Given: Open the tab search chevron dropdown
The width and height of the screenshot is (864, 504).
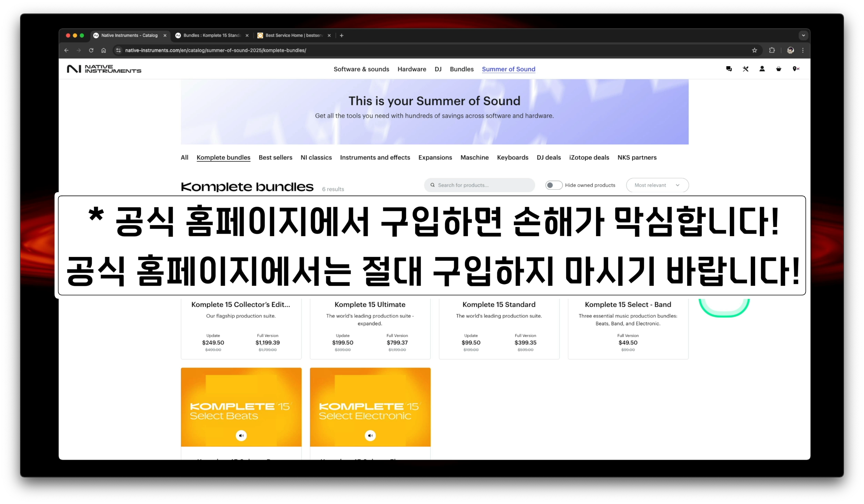Looking at the screenshot, I should [x=803, y=35].
